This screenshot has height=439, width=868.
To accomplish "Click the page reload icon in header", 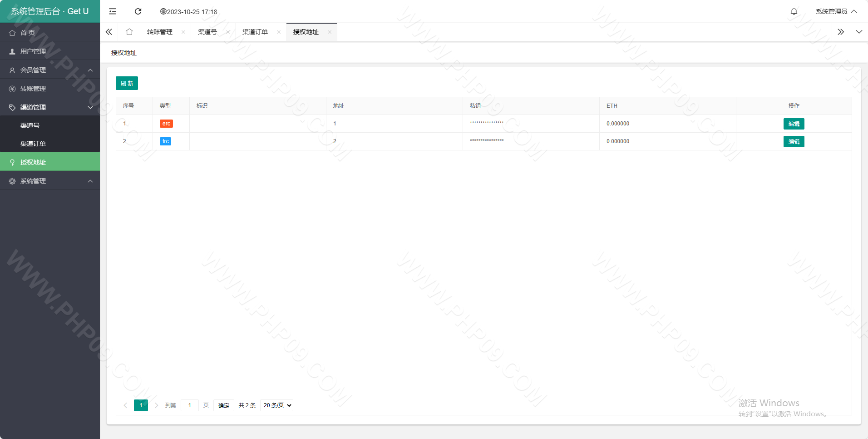I will click(138, 11).
